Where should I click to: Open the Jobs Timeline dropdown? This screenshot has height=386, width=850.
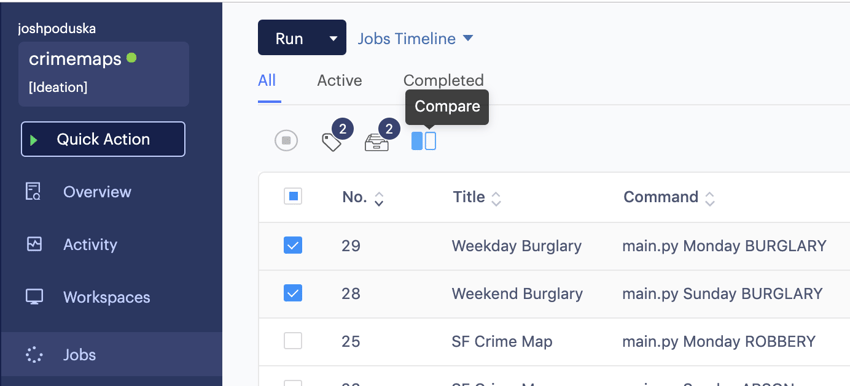pos(415,38)
